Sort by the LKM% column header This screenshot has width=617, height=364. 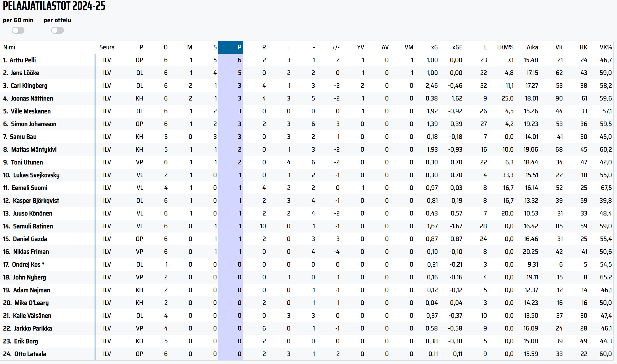pyautogui.click(x=505, y=47)
